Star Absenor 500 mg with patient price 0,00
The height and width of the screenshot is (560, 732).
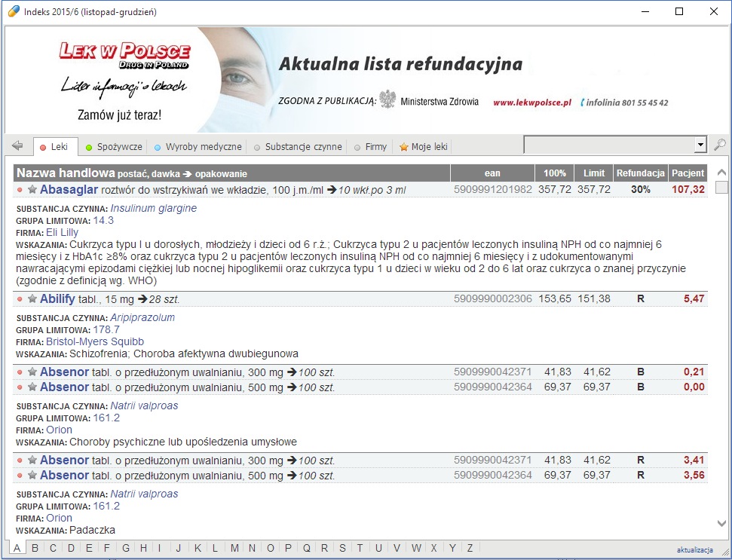[32, 387]
